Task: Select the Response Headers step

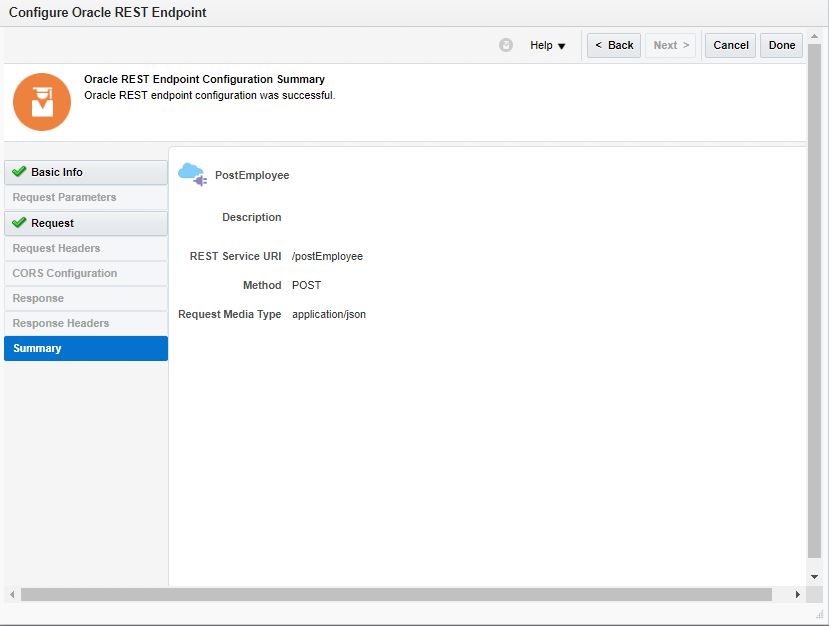Action: [86, 323]
